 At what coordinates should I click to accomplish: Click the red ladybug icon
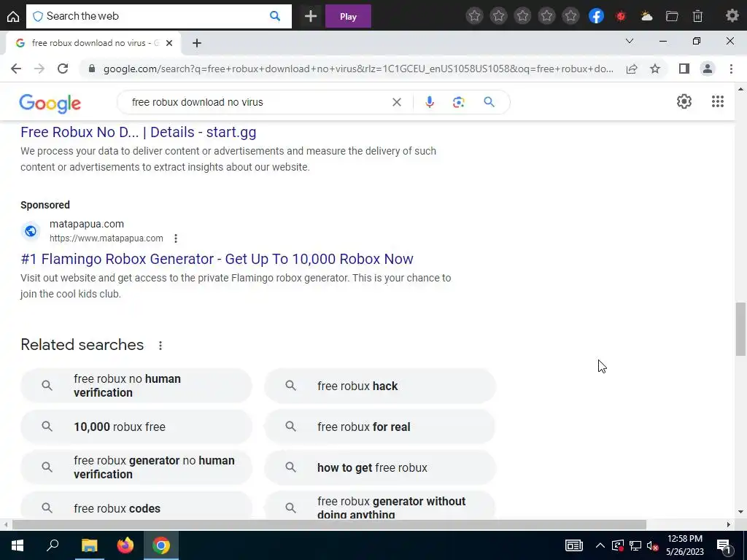click(x=620, y=16)
